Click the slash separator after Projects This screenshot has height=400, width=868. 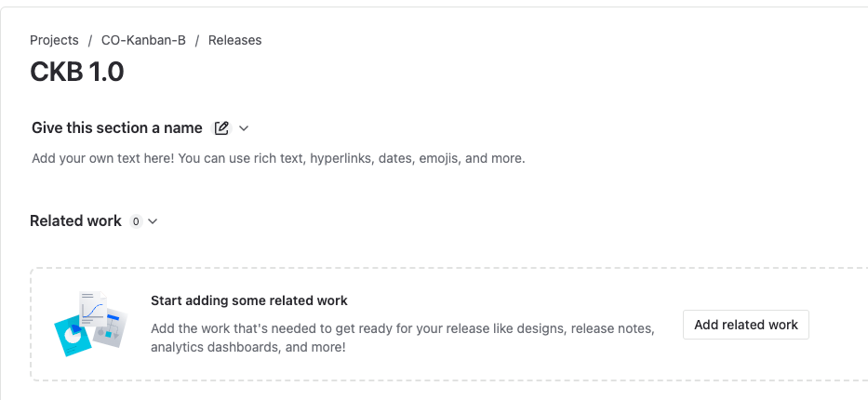(x=89, y=40)
